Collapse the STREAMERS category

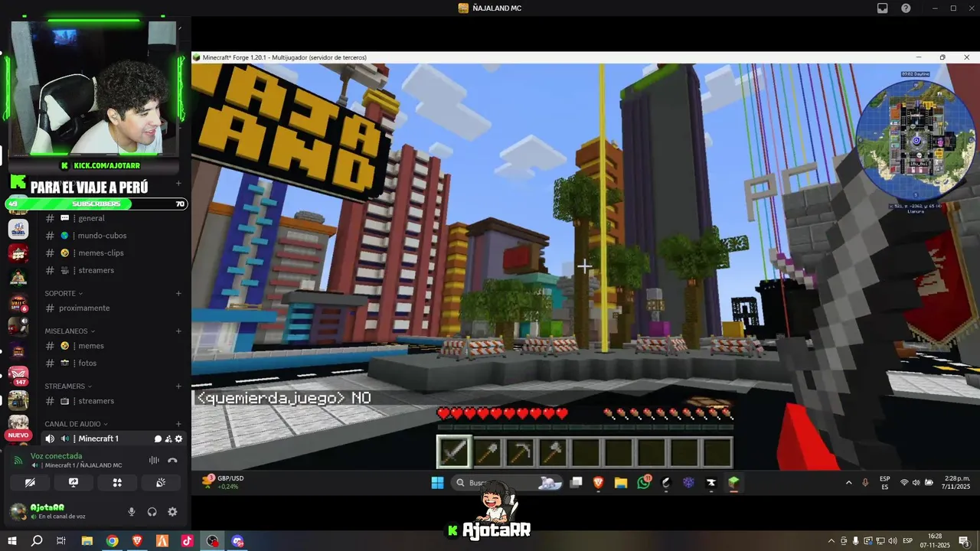pos(68,386)
